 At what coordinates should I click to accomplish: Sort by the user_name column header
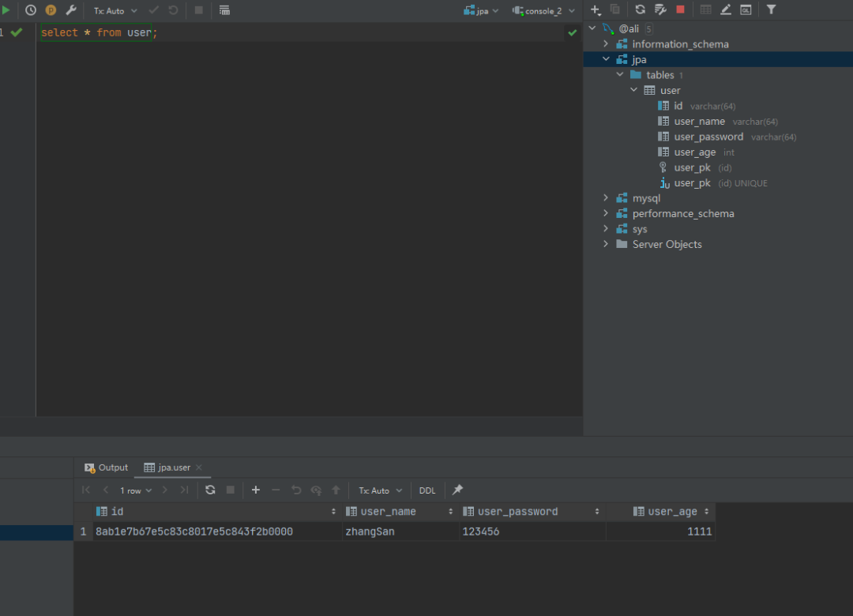point(400,512)
